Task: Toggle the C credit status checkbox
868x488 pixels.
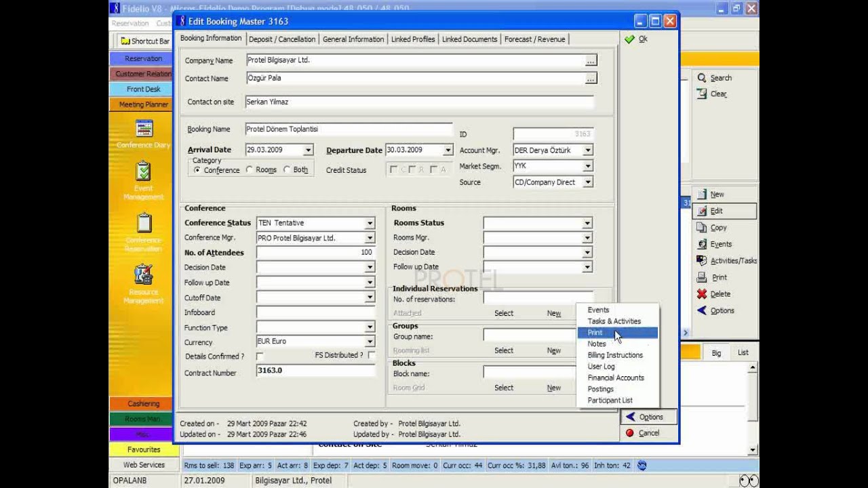Action: (394, 169)
